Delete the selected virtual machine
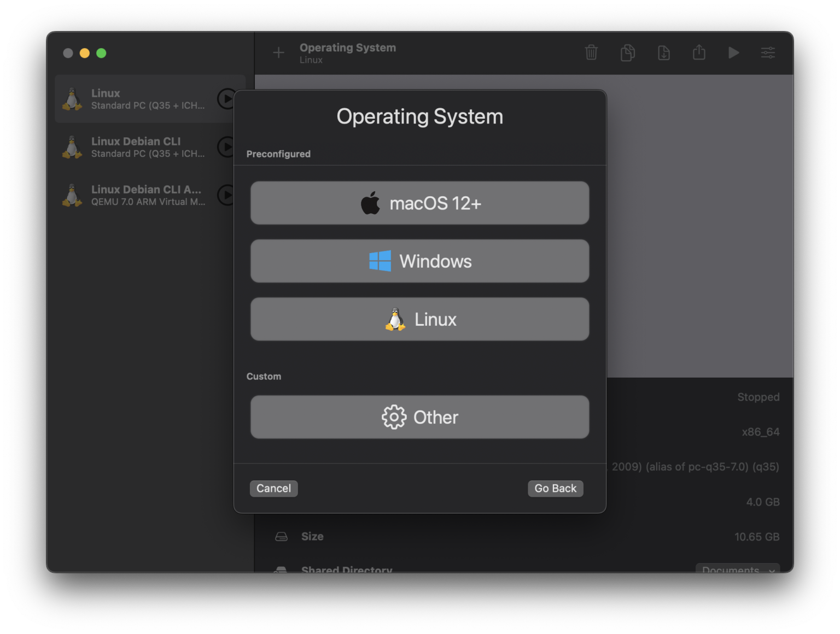840x634 pixels. coord(591,52)
